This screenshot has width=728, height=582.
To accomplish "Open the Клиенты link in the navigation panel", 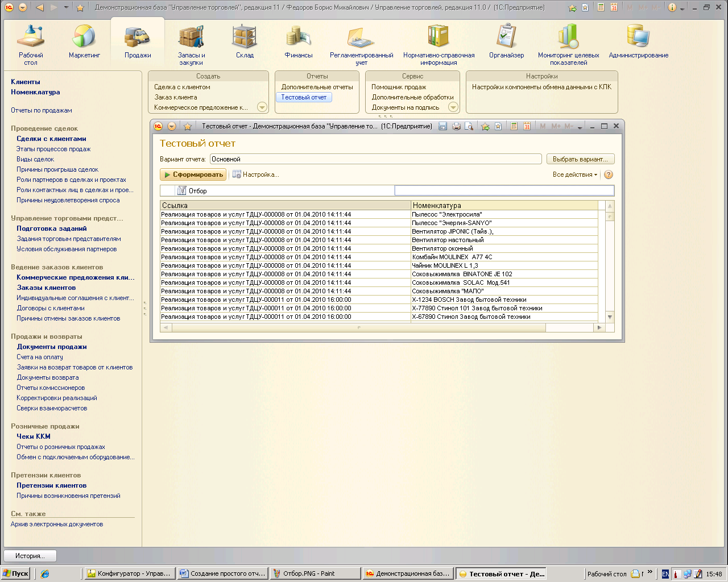I will point(26,82).
